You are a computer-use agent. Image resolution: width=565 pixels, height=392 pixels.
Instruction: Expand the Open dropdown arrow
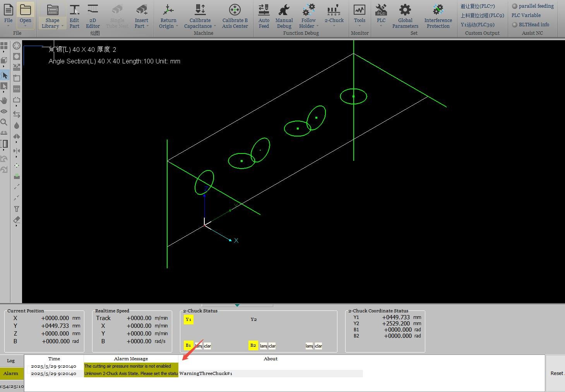[26, 26]
